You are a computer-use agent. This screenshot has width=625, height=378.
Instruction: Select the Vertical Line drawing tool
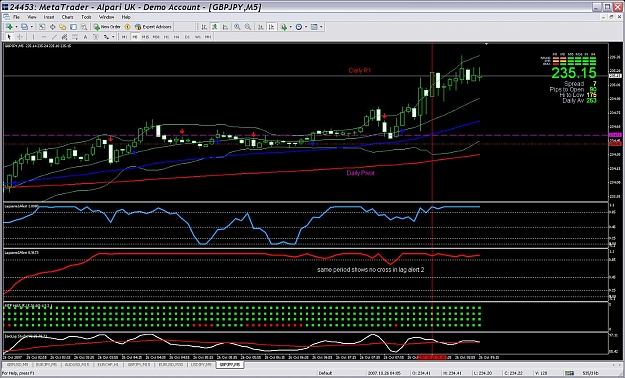click(x=33, y=37)
